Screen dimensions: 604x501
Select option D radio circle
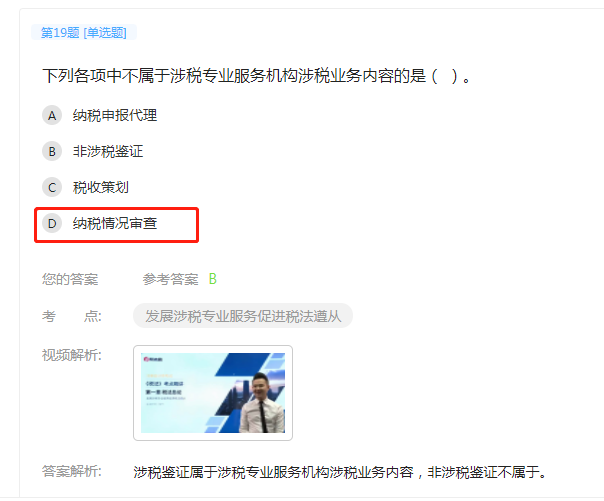click(52, 223)
